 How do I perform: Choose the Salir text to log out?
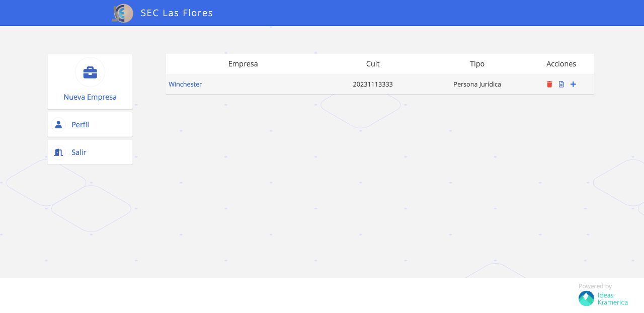[78, 152]
